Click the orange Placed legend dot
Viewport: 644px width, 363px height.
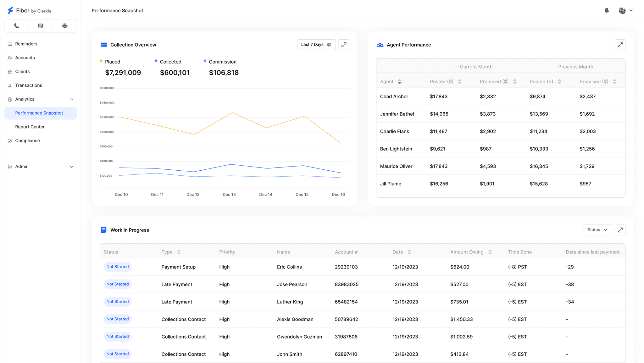coord(101,61)
